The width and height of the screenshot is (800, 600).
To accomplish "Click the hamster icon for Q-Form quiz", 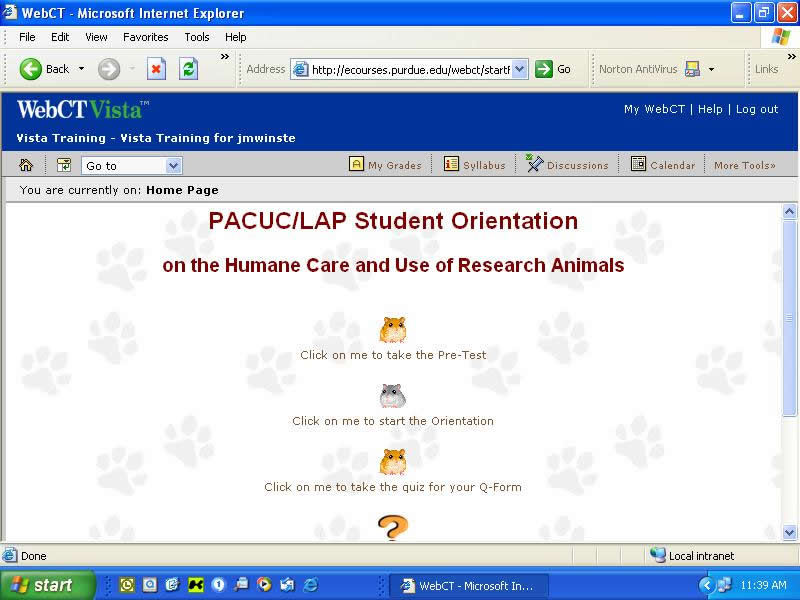I will point(393,462).
